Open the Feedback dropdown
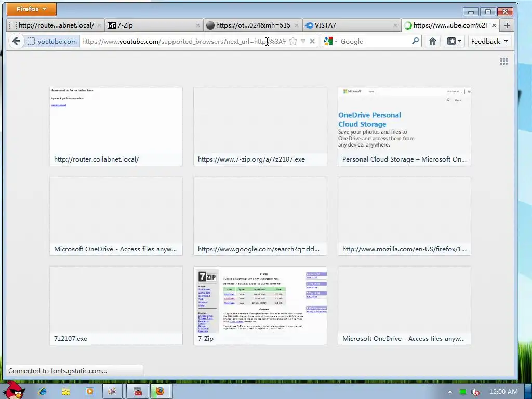Screen dimensions: 532x399 (489, 42)
